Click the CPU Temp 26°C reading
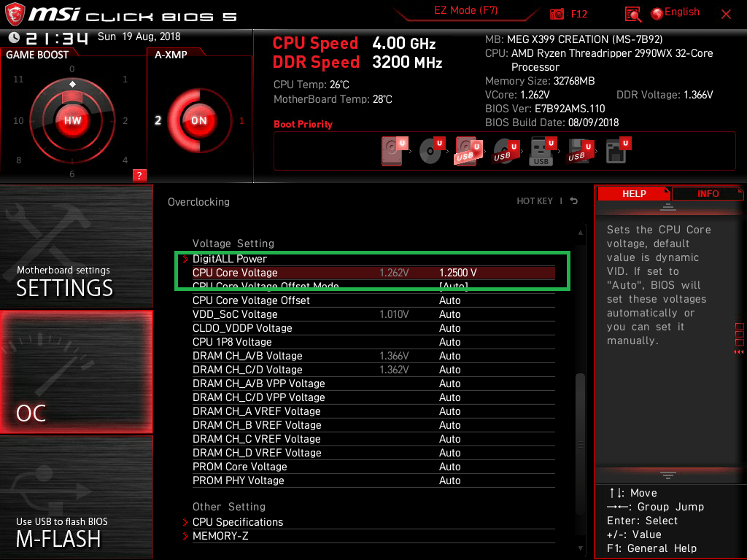 click(x=311, y=85)
